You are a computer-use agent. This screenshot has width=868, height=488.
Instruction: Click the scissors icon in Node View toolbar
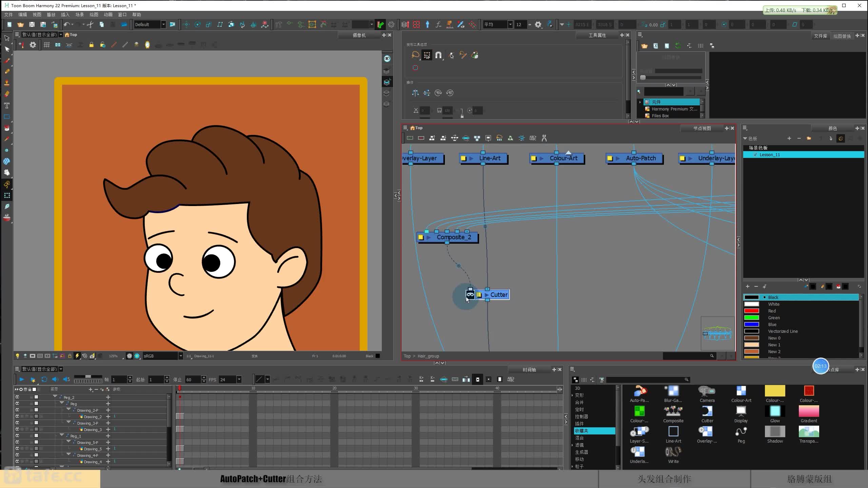click(544, 138)
